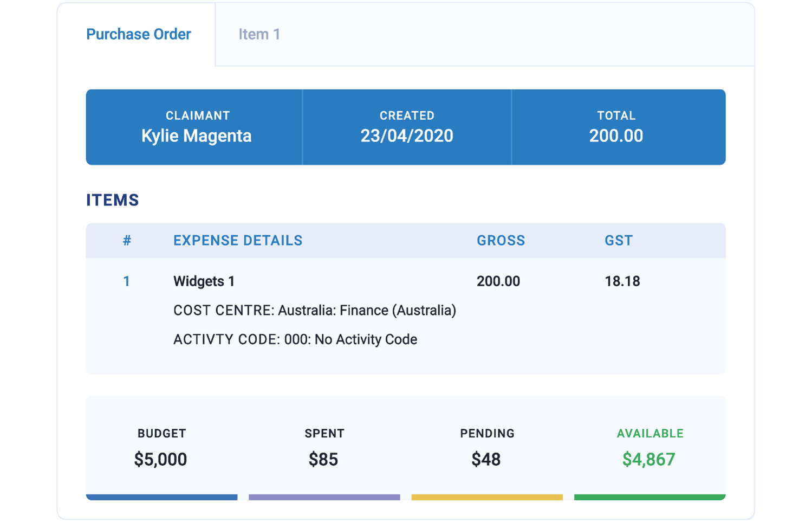Click the total value 200.00 in header
Screen dimensions: 812x522
pos(616,136)
